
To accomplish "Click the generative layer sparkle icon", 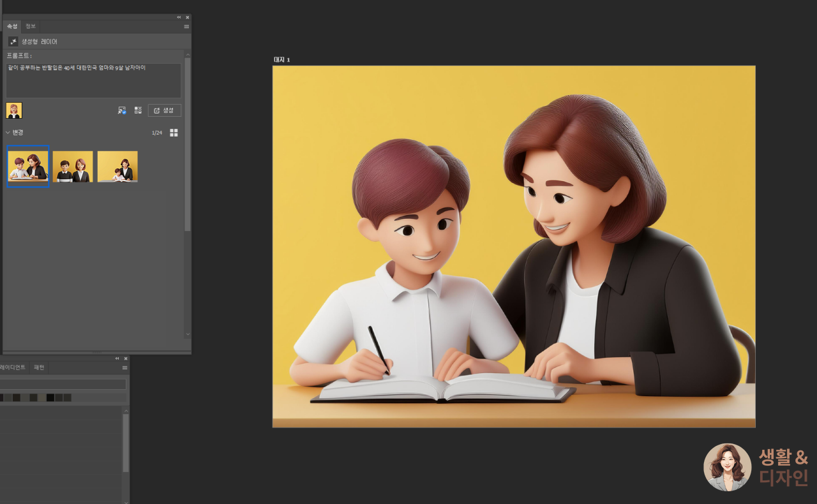I will 13,41.
